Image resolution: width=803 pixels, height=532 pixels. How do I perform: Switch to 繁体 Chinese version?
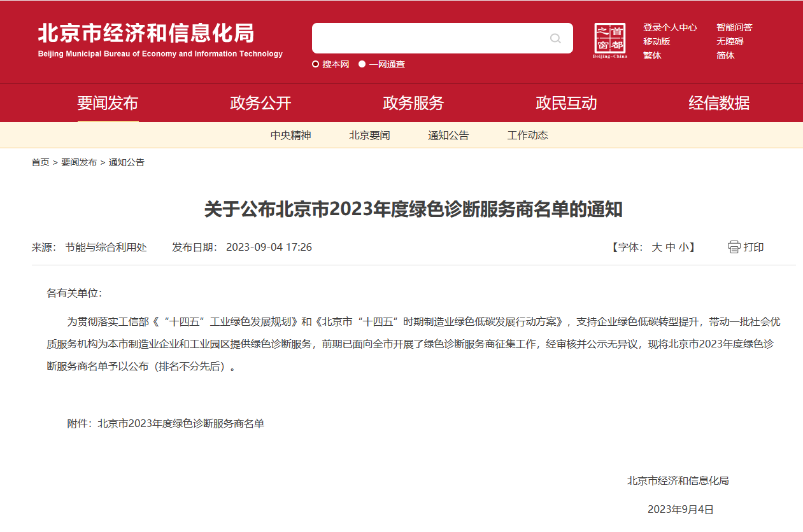(652, 55)
